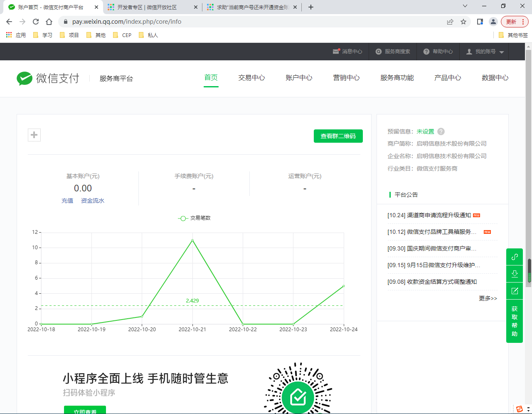
Task: Open the 学习 bookmarks folder
Action: click(42, 35)
